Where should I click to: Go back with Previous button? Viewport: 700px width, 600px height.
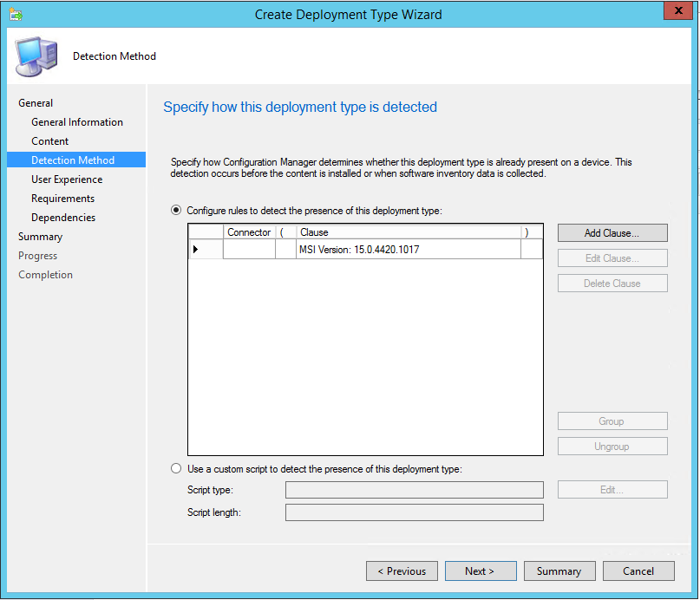coord(402,571)
